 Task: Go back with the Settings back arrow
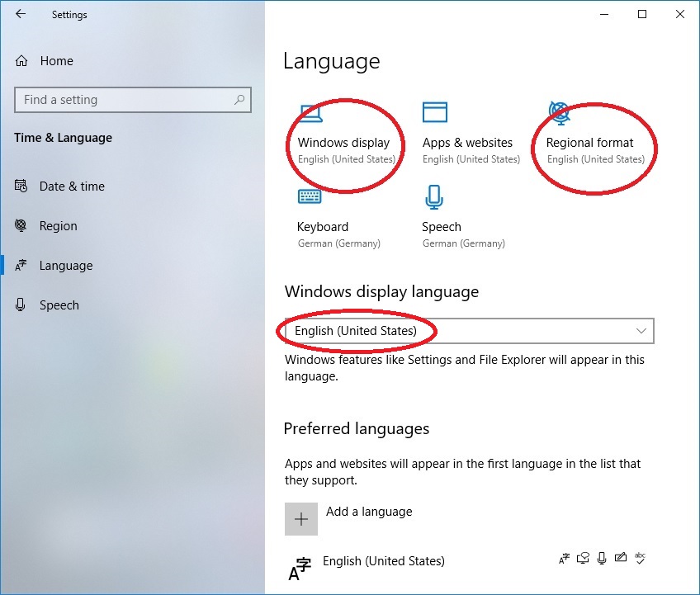[21, 14]
